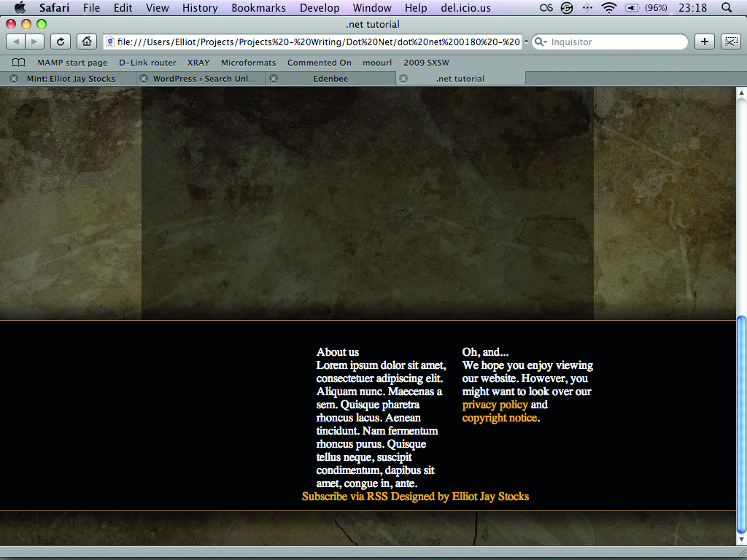Open the Apple menu

pos(20,7)
